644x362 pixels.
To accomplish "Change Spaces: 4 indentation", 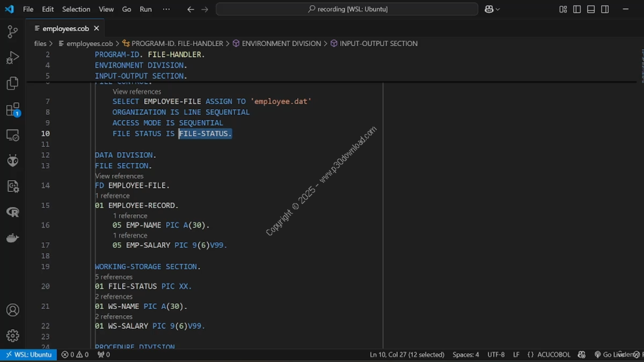I will click(x=466, y=354).
